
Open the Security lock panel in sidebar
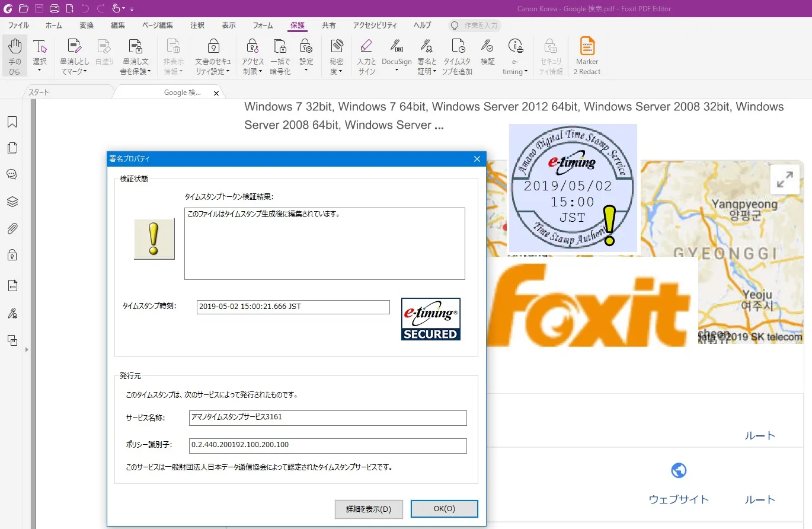coord(12,255)
